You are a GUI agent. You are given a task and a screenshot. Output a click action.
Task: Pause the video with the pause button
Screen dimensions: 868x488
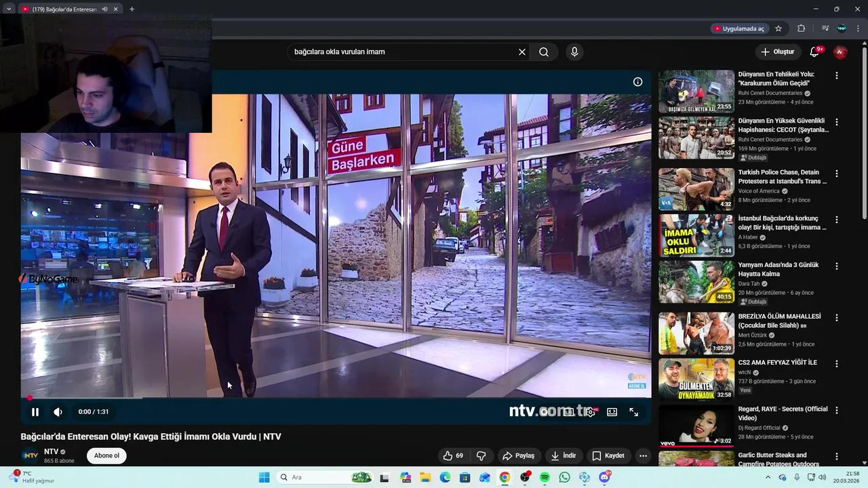pyautogui.click(x=35, y=411)
